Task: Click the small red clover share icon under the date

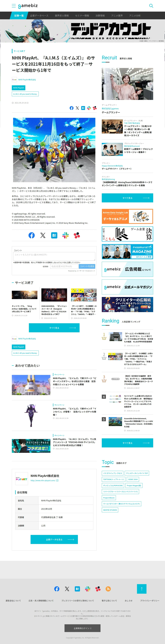Action: pyautogui.click(x=95, y=108)
